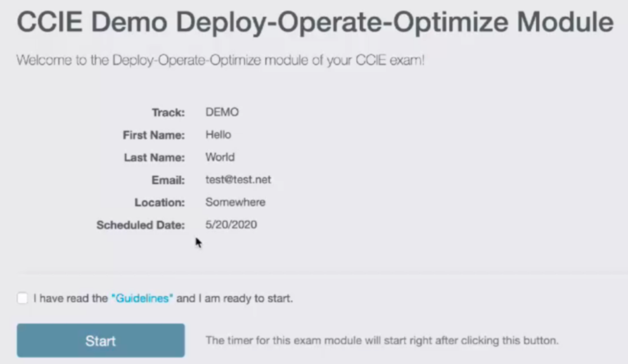Click the first name value 'Hello'

(218, 134)
